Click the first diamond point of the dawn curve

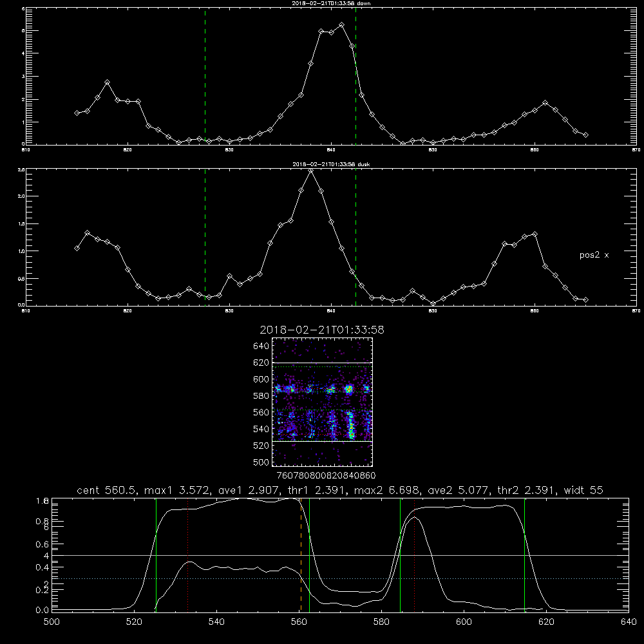(77, 113)
